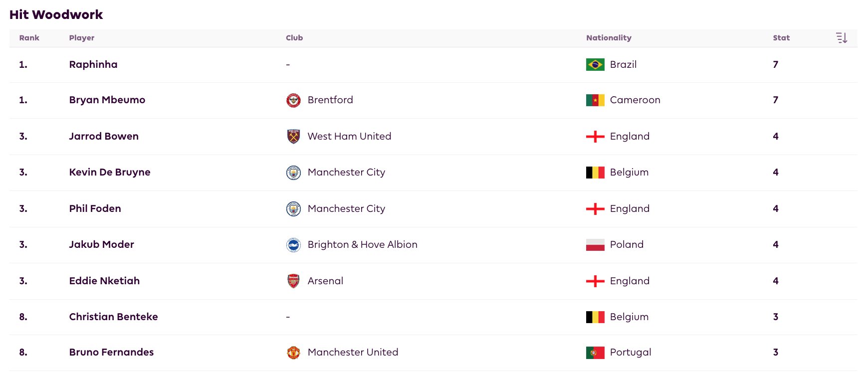Click the Brentford club crest

coord(293,100)
